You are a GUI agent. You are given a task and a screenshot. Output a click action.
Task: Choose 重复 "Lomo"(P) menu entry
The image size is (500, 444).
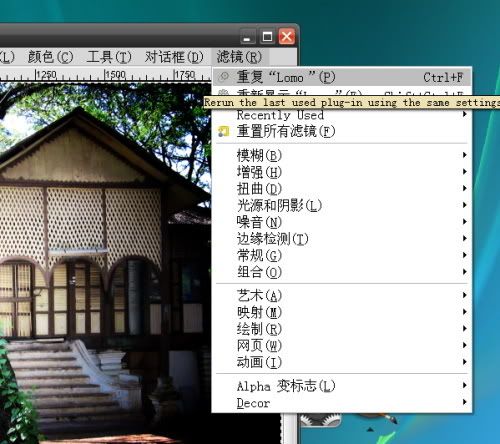coord(342,77)
